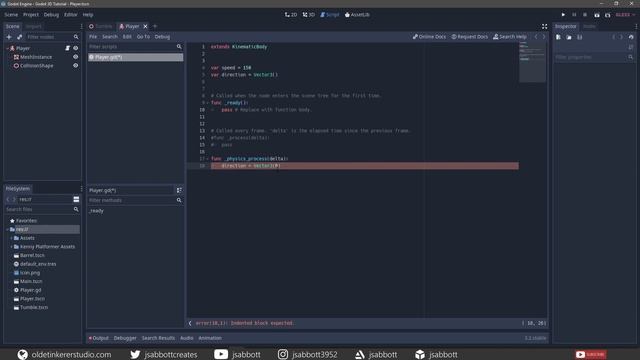Instance a child scene via link icon
Screen dimensions: 640x360
20,37
